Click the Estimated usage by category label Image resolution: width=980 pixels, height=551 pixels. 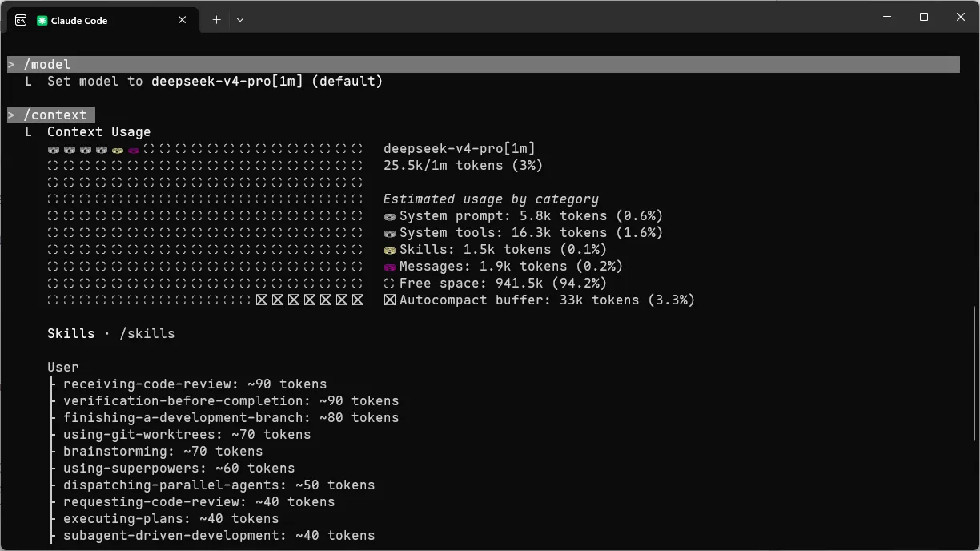pyautogui.click(x=491, y=199)
